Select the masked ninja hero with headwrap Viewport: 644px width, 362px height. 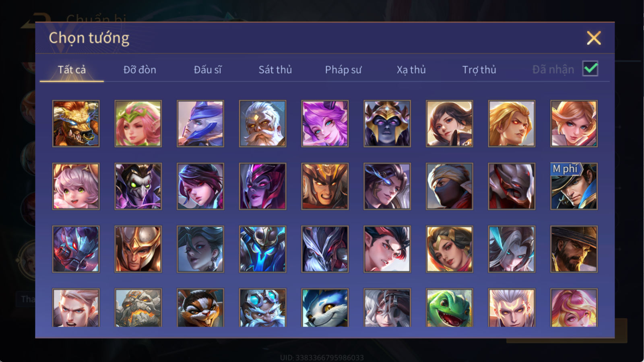click(449, 186)
